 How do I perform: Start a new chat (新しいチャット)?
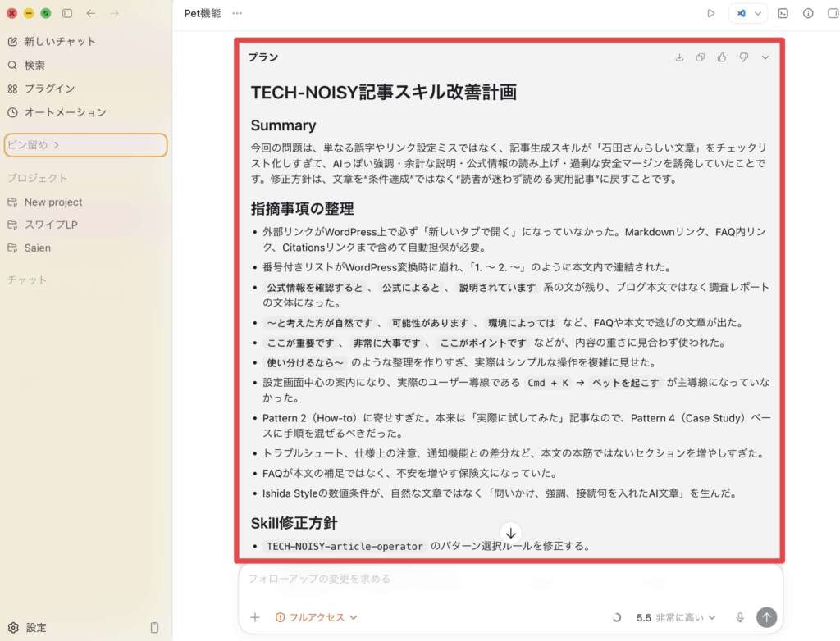(x=52, y=41)
